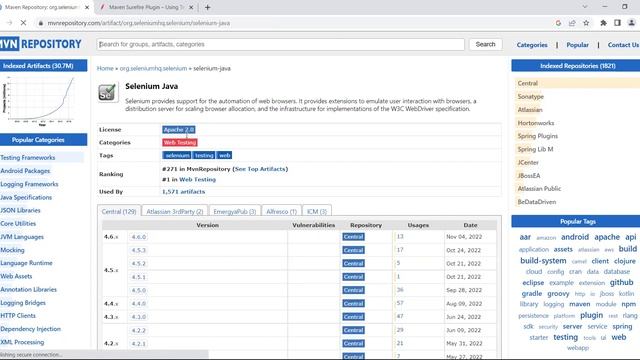Open JSON Libraries category

[x=20, y=210]
